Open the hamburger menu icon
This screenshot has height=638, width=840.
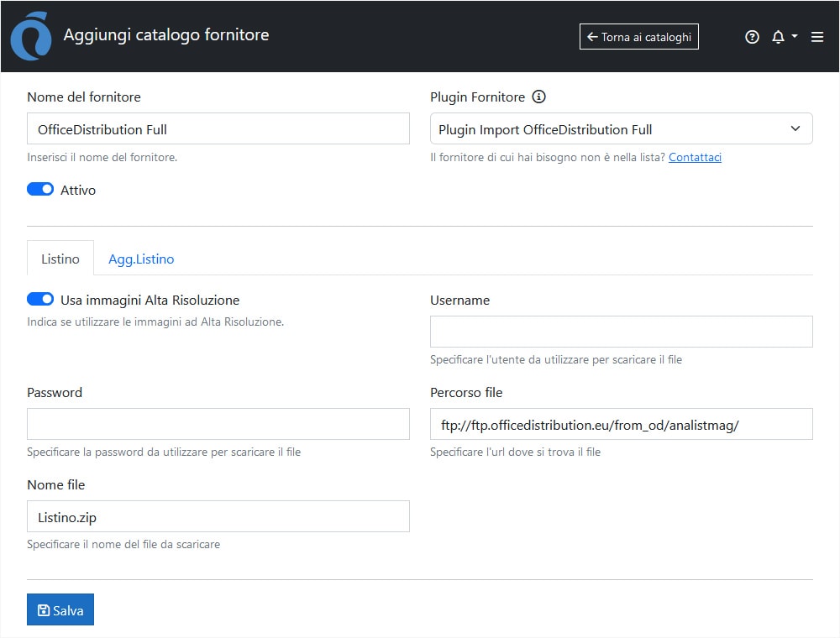tap(817, 37)
